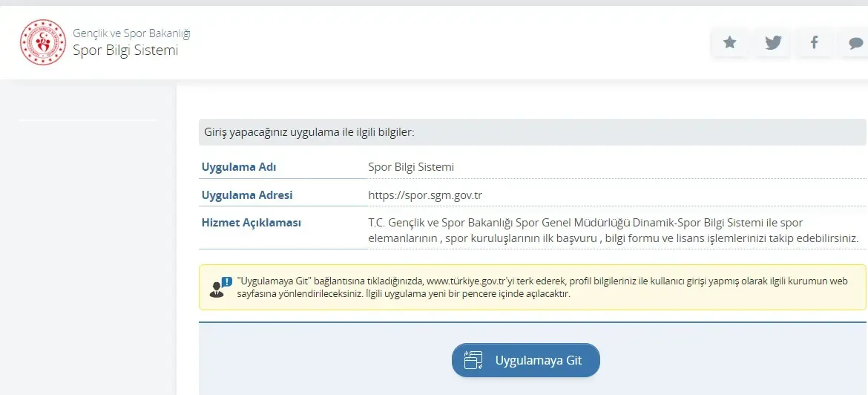Click the Uygulama Adı label
Screen dimensions: 868x395
(x=239, y=167)
